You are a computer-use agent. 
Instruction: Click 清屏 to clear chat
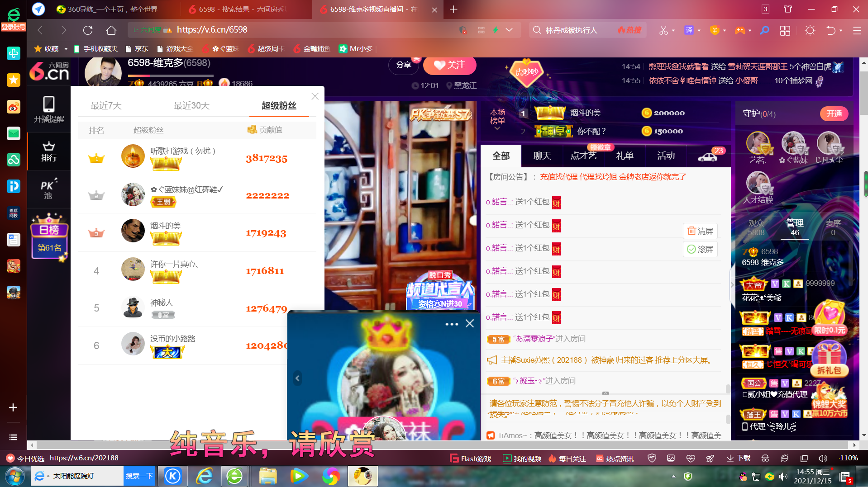coord(700,231)
